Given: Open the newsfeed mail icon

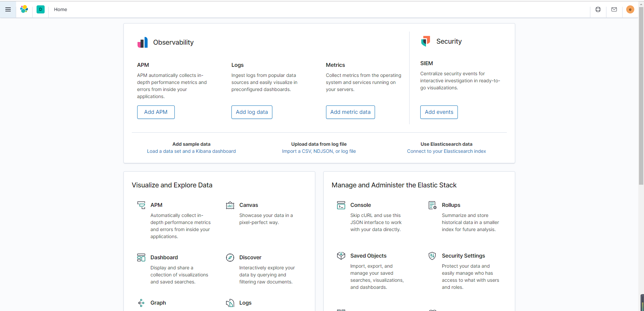Looking at the screenshot, I should coord(614,9).
